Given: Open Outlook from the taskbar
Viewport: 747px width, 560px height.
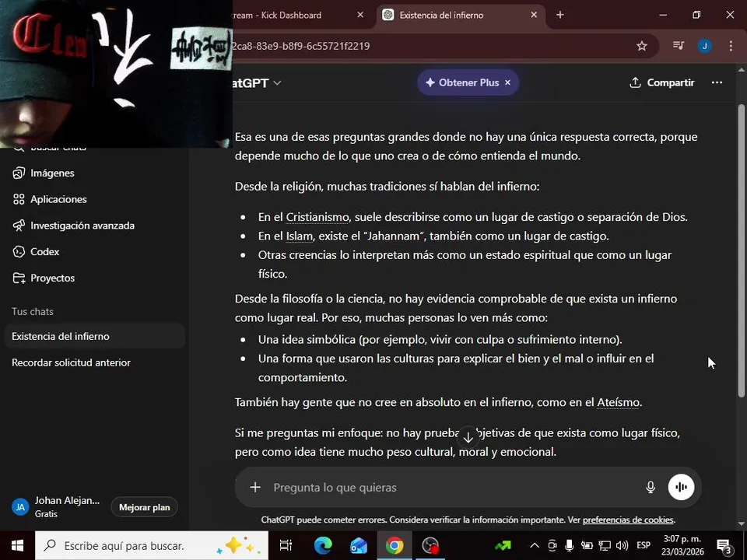Looking at the screenshot, I should pos(358,546).
